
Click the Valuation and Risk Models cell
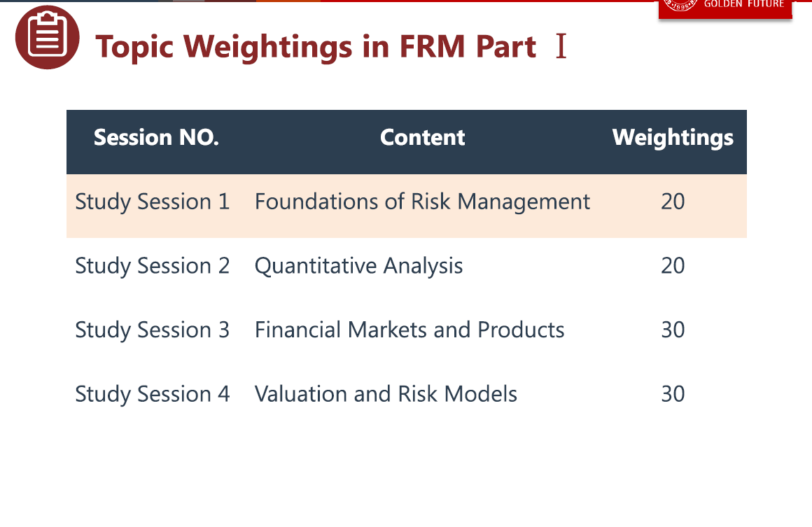point(386,395)
